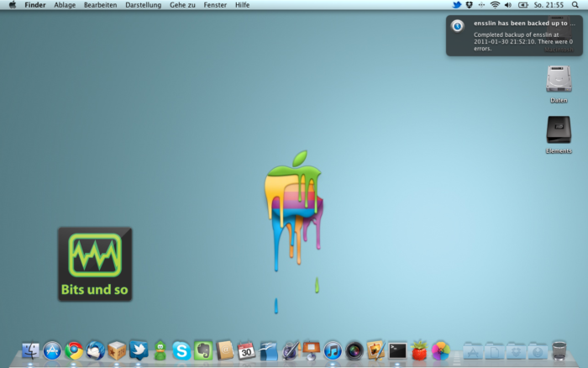Screen dimensions: 588x368
Task: Open the Apple menu
Action: [x=12, y=5]
